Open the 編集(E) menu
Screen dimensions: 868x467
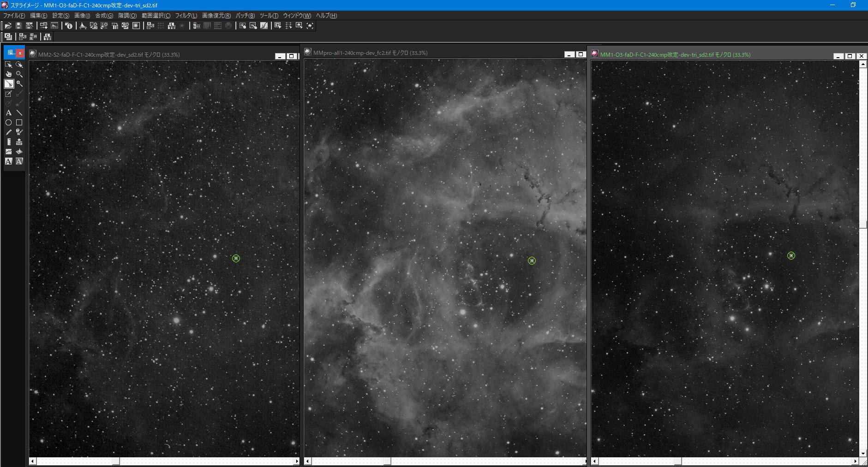coord(38,16)
